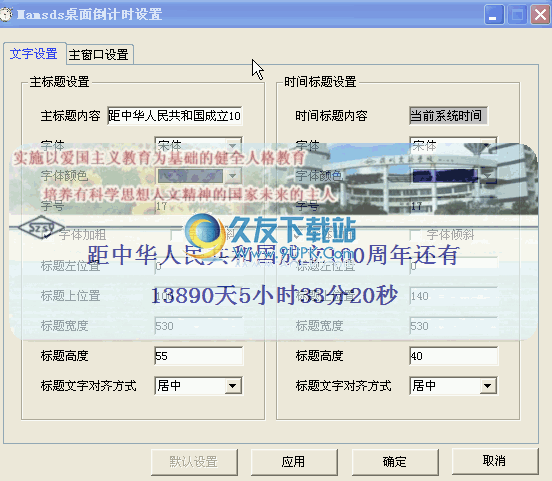
Task: Click the 应用 button
Action: click(x=294, y=462)
